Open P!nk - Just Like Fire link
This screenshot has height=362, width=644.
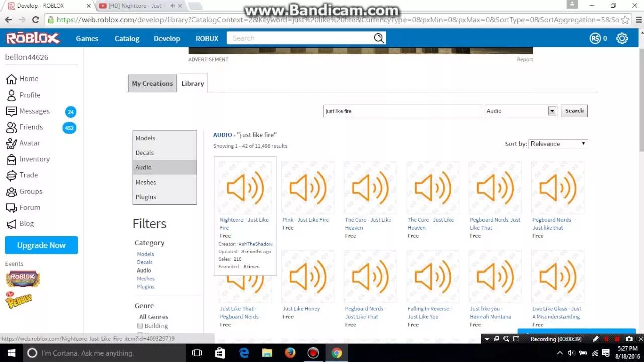click(x=305, y=220)
